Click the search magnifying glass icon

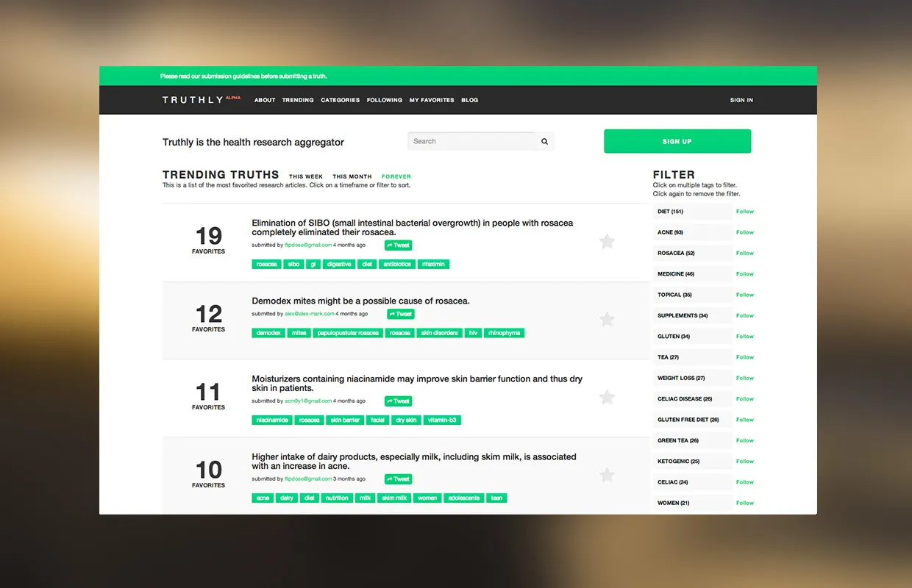[544, 141]
